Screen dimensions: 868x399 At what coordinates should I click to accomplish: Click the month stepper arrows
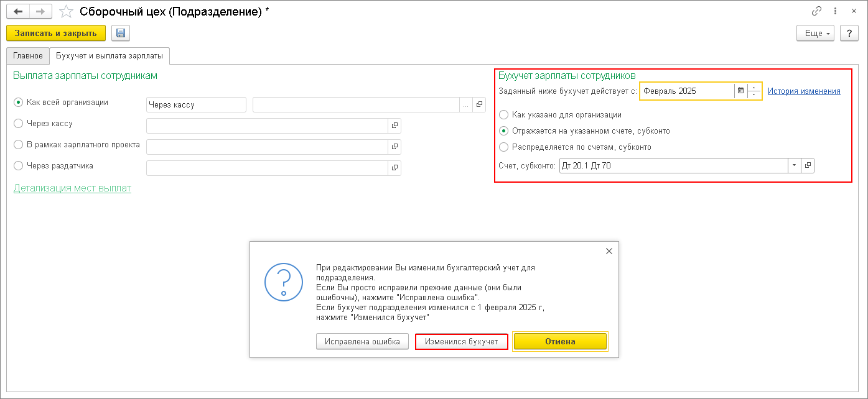[x=754, y=91]
